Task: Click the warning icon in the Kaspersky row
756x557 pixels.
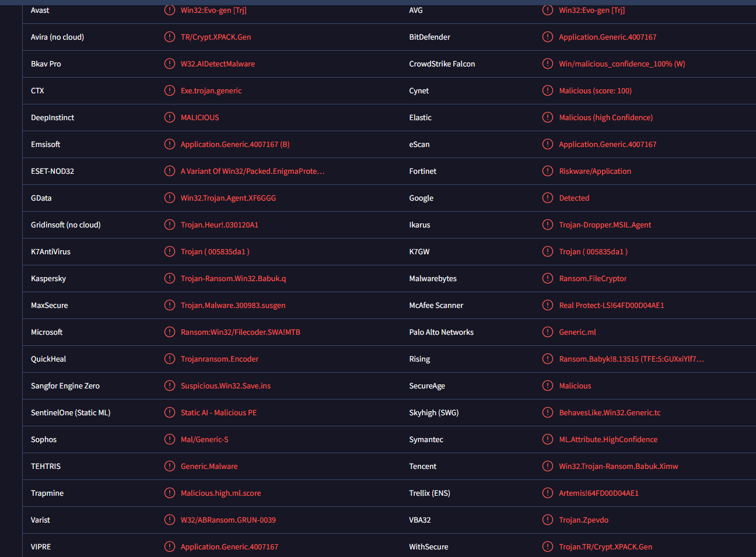Action: [170, 278]
